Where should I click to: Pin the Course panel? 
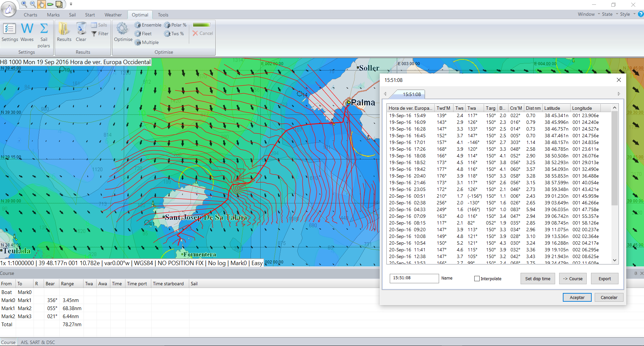(x=636, y=273)
